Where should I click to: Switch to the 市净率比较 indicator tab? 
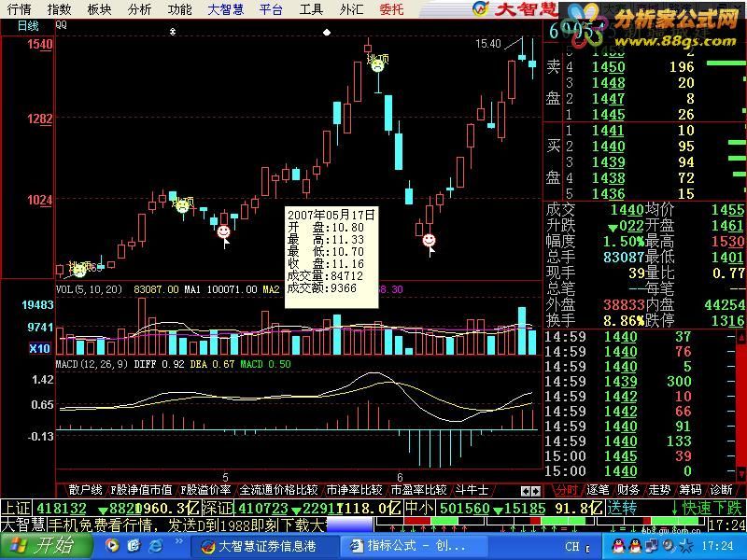pyautogui.click(x=355, y=489)
